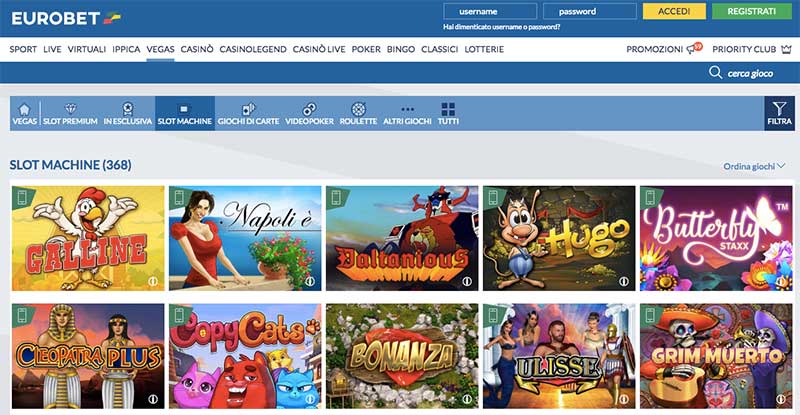The image size is (800, 415).
Task: Open the Live menu item
Action: [x=52, y=49]
